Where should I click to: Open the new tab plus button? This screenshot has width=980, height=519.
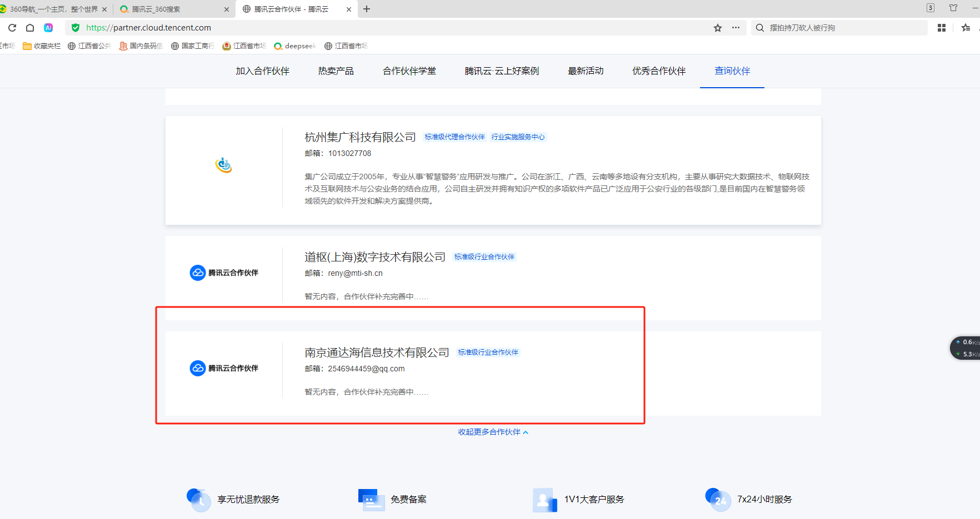pos(367,9)
